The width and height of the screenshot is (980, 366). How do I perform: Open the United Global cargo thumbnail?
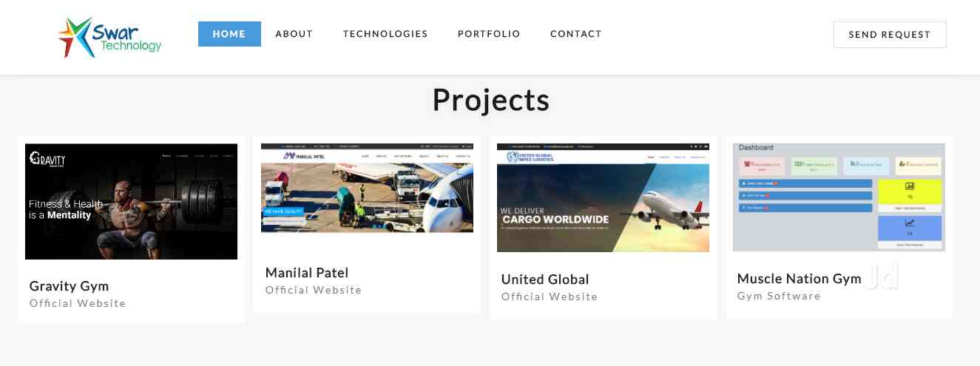point(603,197)
